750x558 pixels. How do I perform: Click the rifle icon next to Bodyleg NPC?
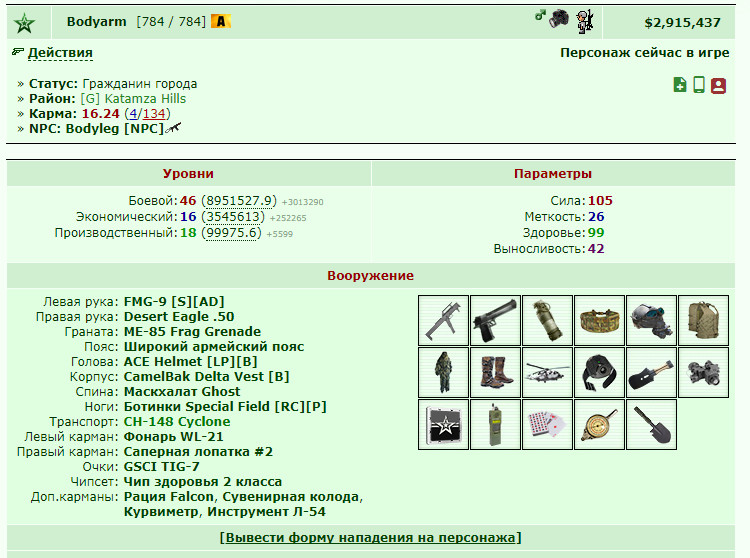tap(173, 128)
